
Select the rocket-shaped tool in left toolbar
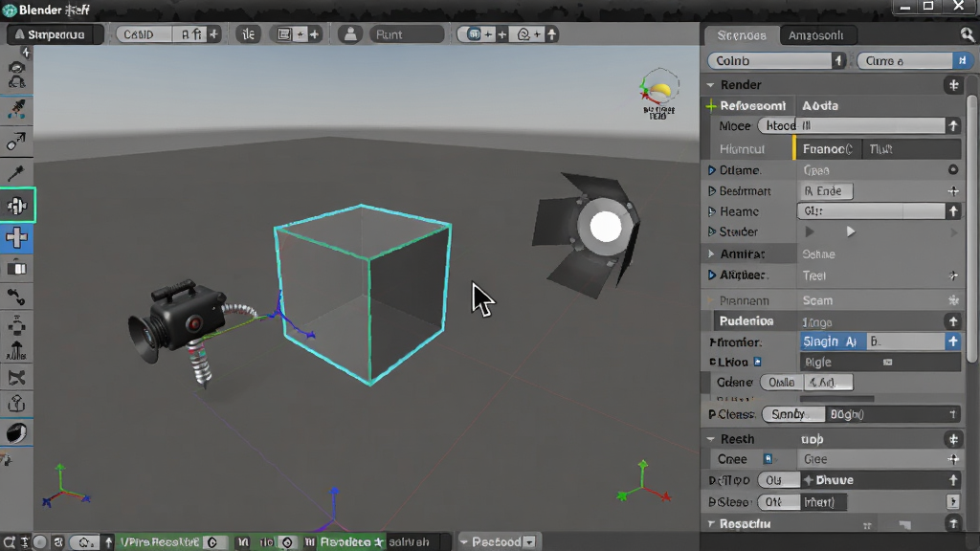point(16,109)
